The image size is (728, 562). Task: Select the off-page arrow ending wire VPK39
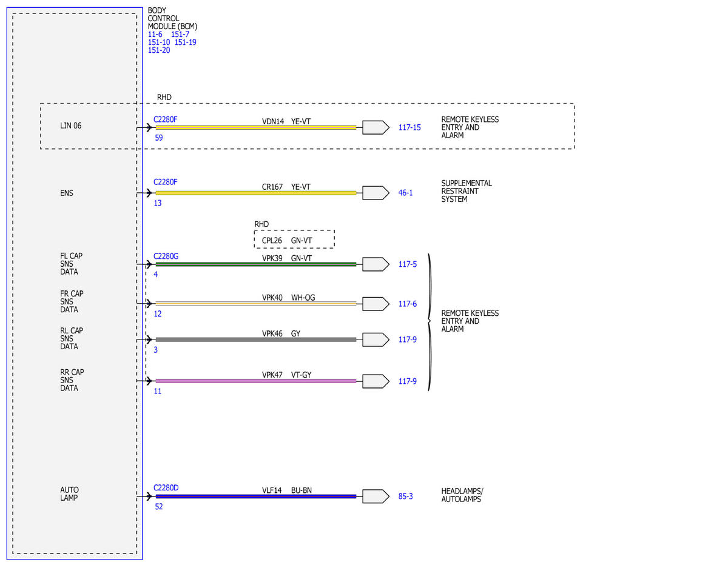[x=376, y=264]
